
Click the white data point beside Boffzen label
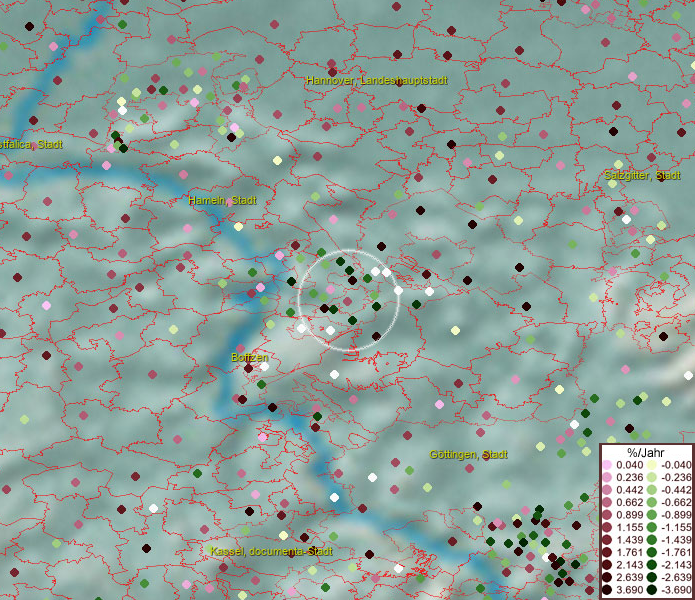(x=265, y=366)
